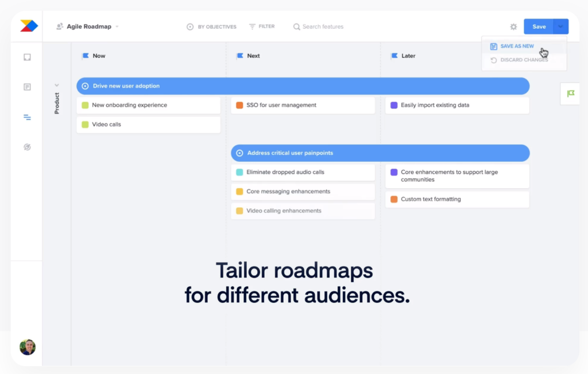Click the hidden-eye icon in sidebar
The height and width of the screenshot is (374, 588).
tap(27, 147)
